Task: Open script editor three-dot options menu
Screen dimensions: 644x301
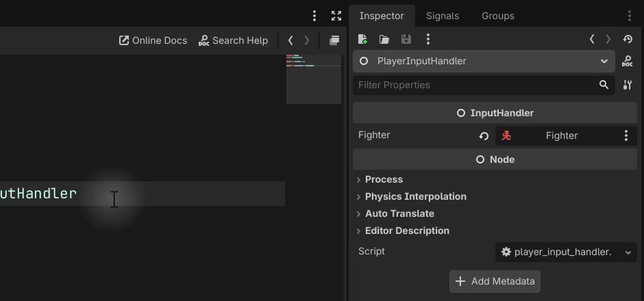Action: pos(314,16)
